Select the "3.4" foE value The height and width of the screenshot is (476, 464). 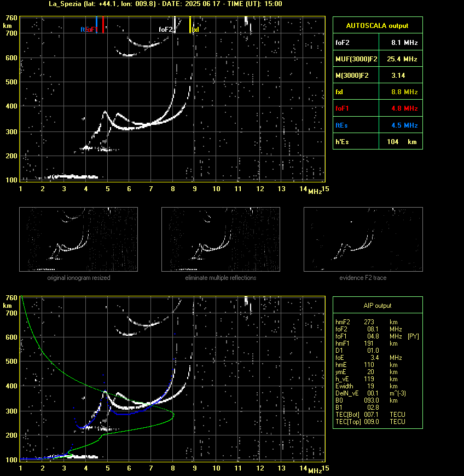374,358
